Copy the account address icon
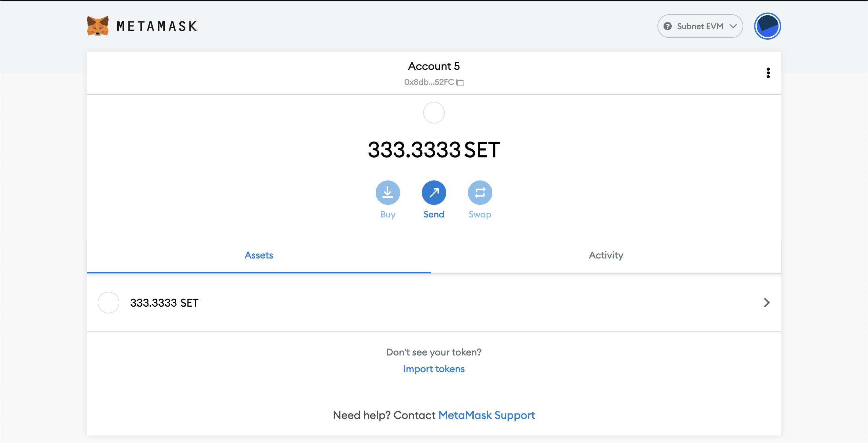The width and height of the screenshot is (868, 443). coord(460,82)
